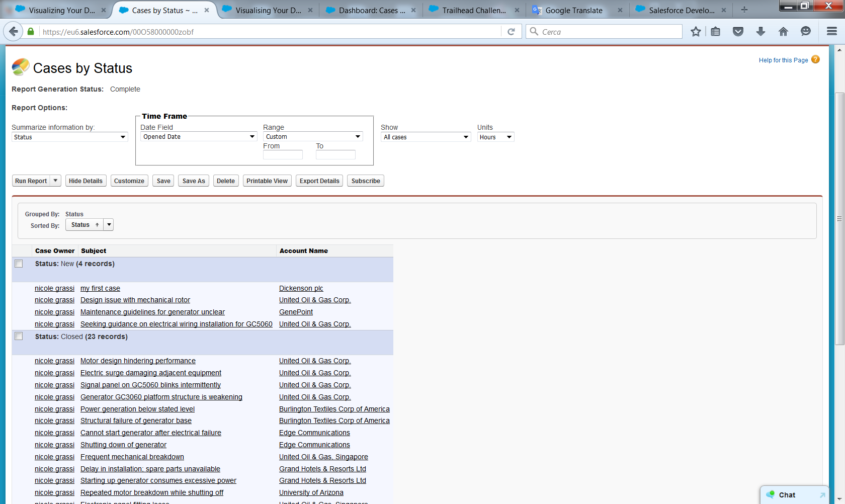Viewport: 845px width, 504px height.
Task: Click the Cases by Status report logo icon
Action: tap(21, 67)
